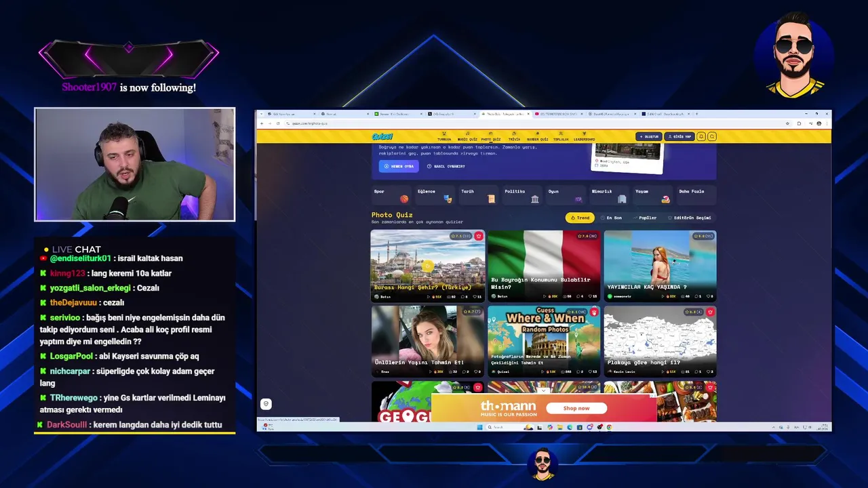
Task: Open the Yayıncılar Kaç Yaşında quiz card
Action: click(660, 266)
